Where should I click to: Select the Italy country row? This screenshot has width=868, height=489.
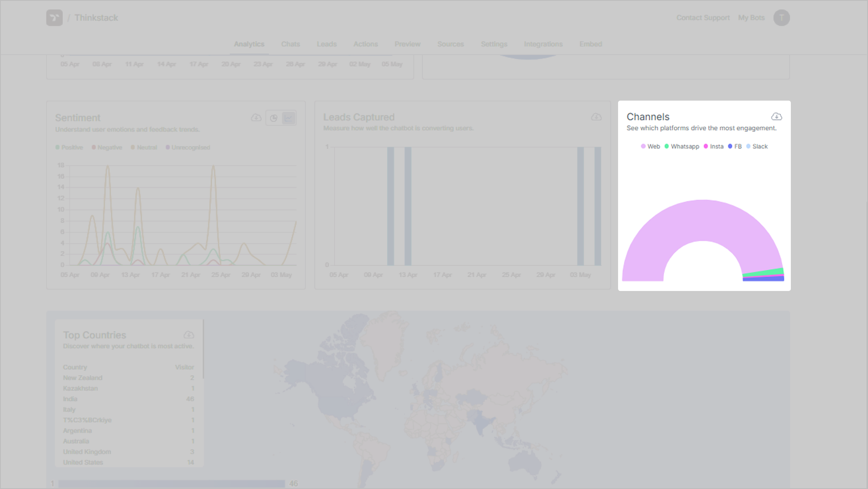129,410
